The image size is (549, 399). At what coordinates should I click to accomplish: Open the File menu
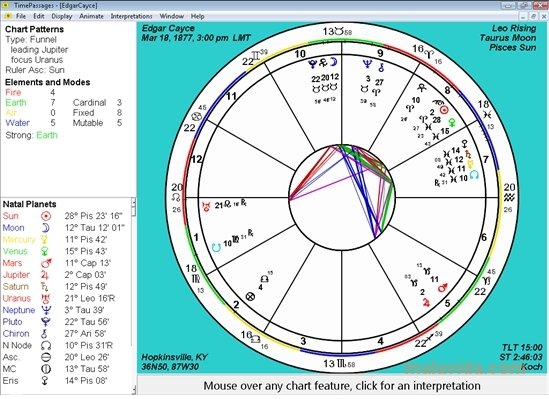pos(21,16)
